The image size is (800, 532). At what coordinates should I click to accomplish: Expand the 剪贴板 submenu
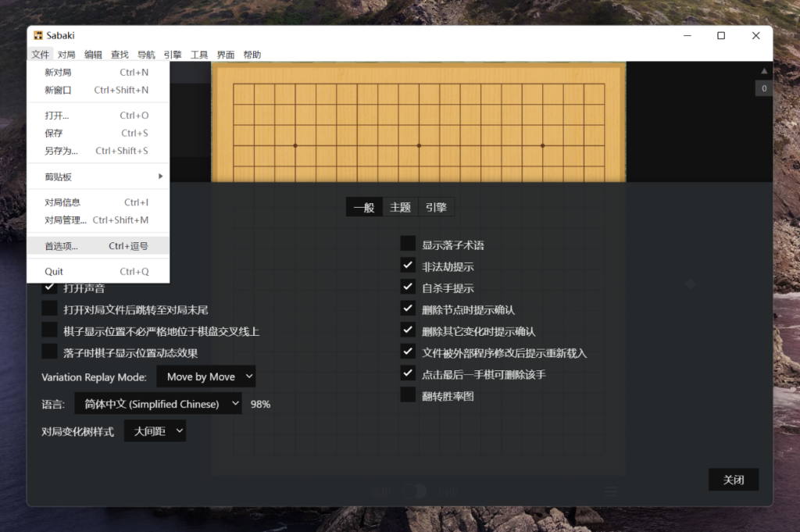click(x=98, y=177)
